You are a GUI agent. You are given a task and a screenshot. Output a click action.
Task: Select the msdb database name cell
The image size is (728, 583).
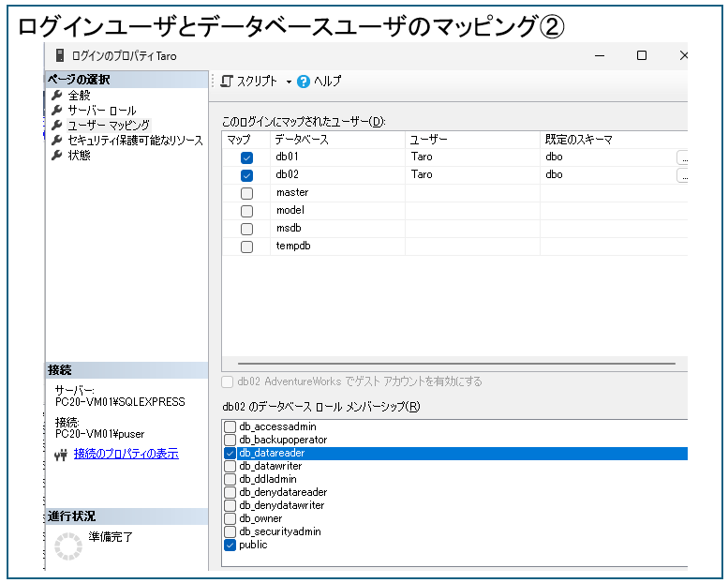click(337, 229)
